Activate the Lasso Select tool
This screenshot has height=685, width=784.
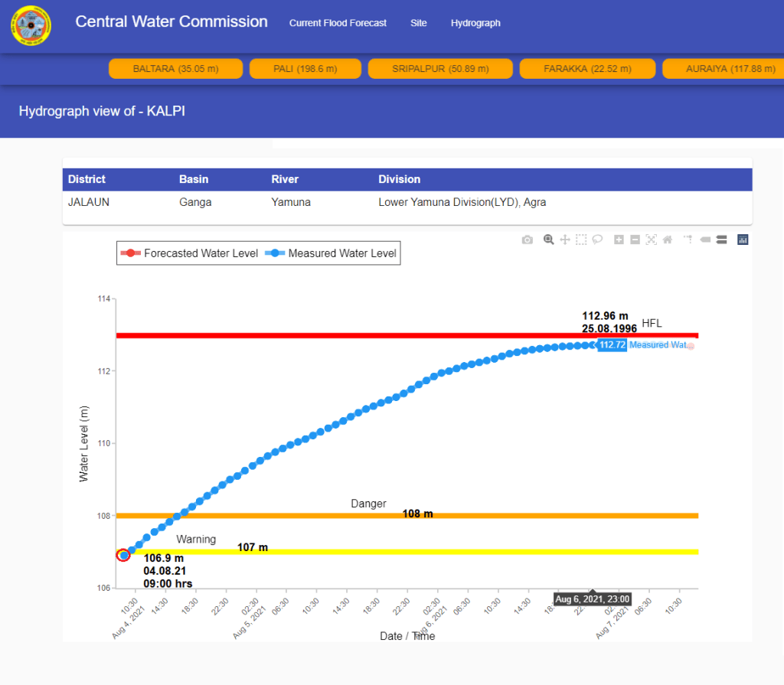[597, 240]
